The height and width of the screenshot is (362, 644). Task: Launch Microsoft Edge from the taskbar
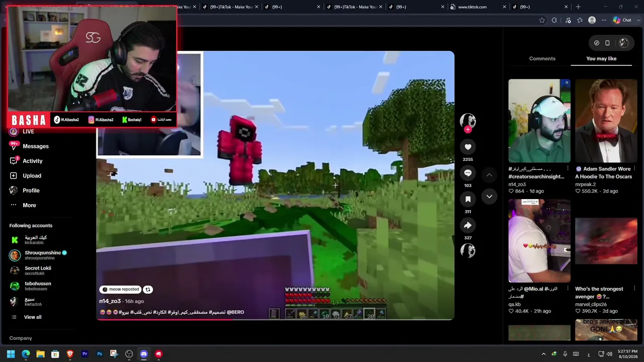tap(26, 354)
